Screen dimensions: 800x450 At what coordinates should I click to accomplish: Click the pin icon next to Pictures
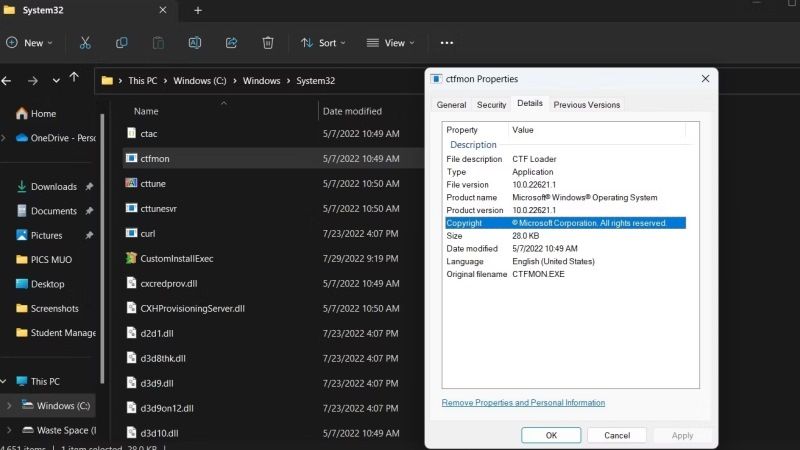89,235
